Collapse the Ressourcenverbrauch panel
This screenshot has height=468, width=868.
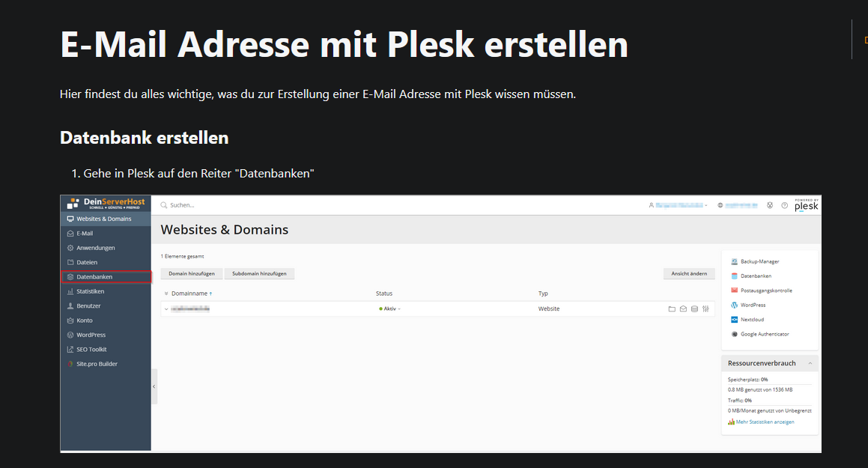(x=810, y=363)
